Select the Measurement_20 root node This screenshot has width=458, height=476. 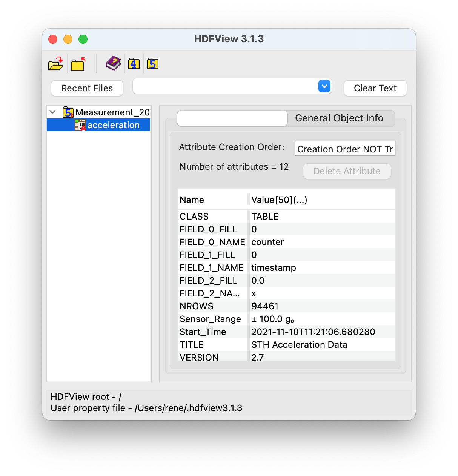[x=111, y=112]
